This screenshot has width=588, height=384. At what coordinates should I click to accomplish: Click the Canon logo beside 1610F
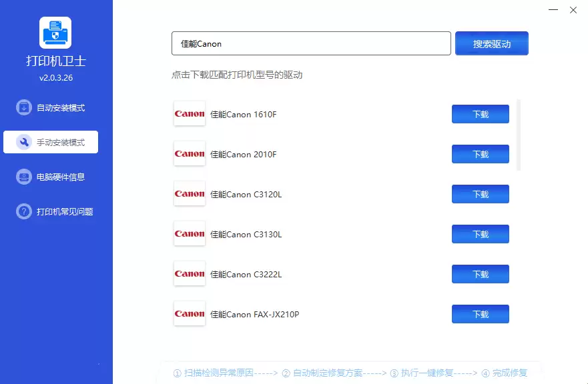(190, 113)
